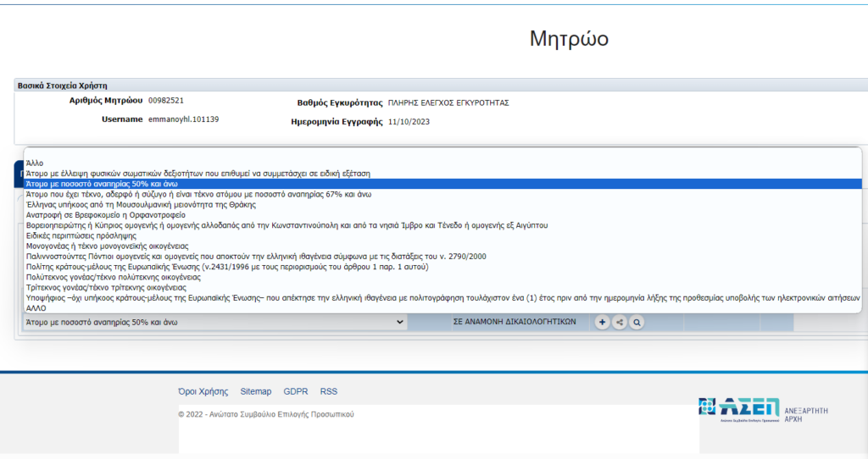Pick 'Τρίτεκνος γονέας/τέκνο τρίτεκνης οικογένειας'
This screenshot has width=868, height=459.
(442, 288)
